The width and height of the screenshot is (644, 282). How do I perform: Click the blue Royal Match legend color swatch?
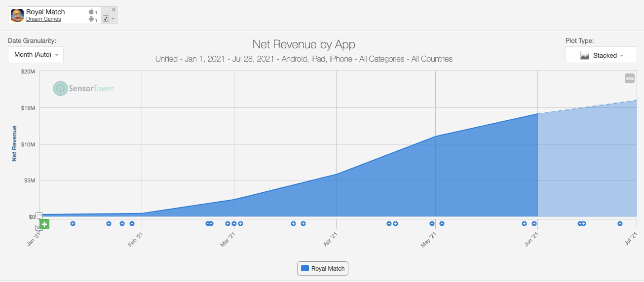(305, 269)
